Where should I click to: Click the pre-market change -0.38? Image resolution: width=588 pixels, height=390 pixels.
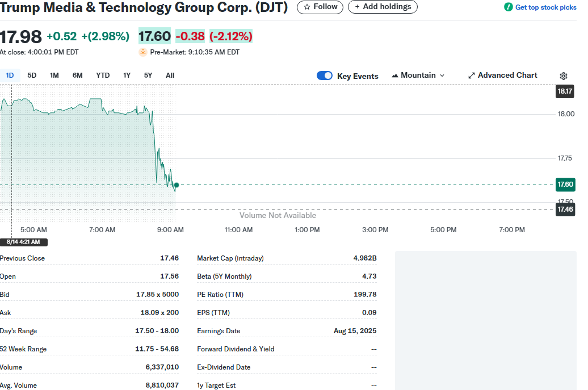pos(190,36)
